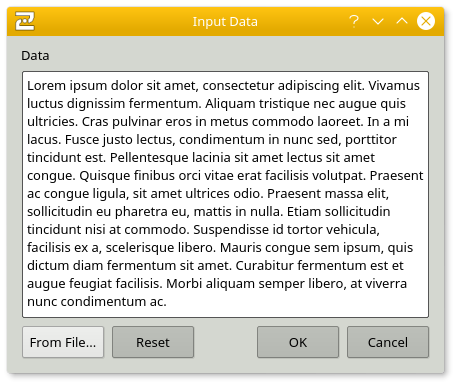The height and width of the screenshot is (386, 457).
Task: Maximize the dialog with the up chevron
Action: pos(402,21)
